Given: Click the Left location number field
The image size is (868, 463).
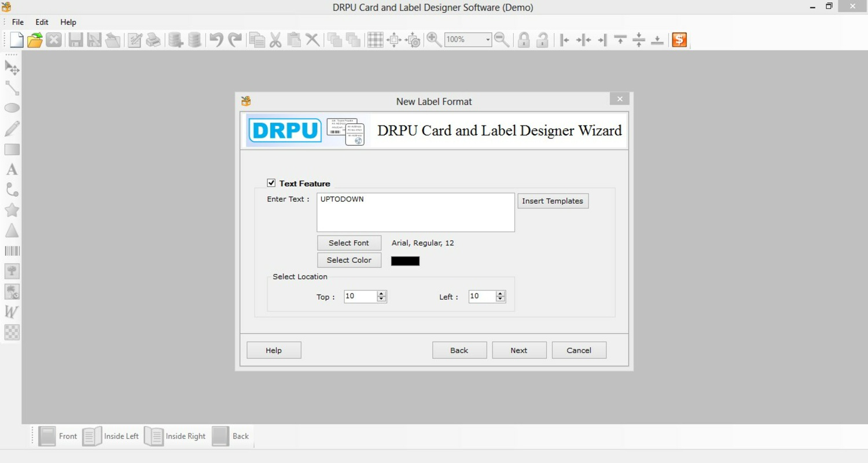Looking at the screenshot, I should click(x=483, y=296).
